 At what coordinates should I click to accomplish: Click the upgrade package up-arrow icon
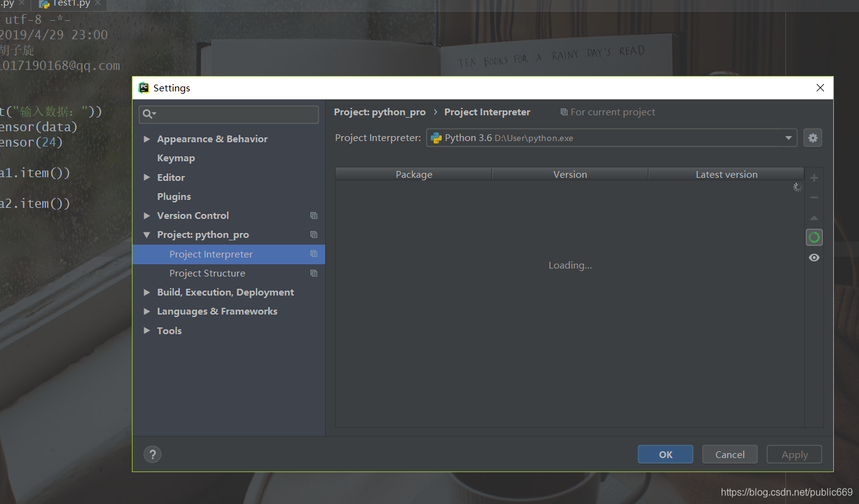(x=814, y=218)
